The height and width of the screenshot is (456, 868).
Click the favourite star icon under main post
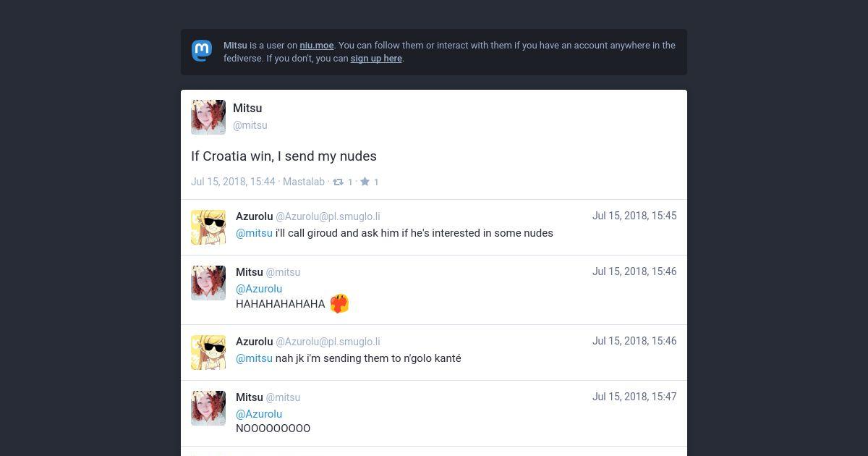click(365, 182)
